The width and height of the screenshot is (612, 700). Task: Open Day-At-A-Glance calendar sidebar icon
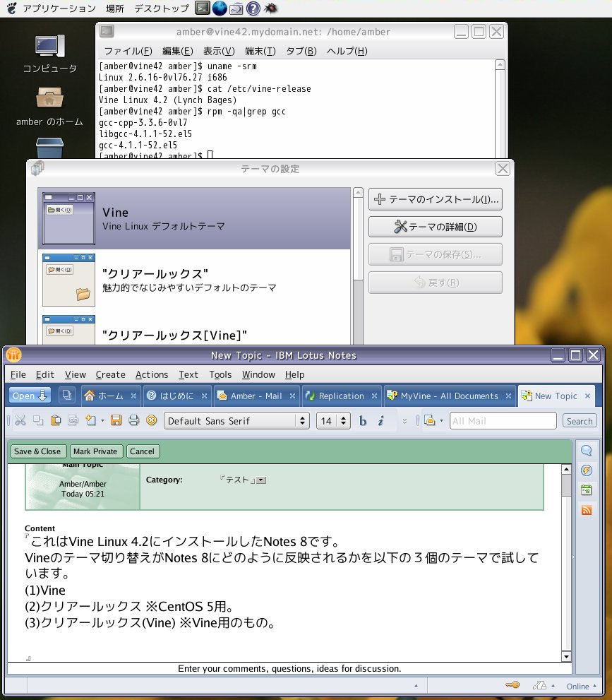(586, 490)
